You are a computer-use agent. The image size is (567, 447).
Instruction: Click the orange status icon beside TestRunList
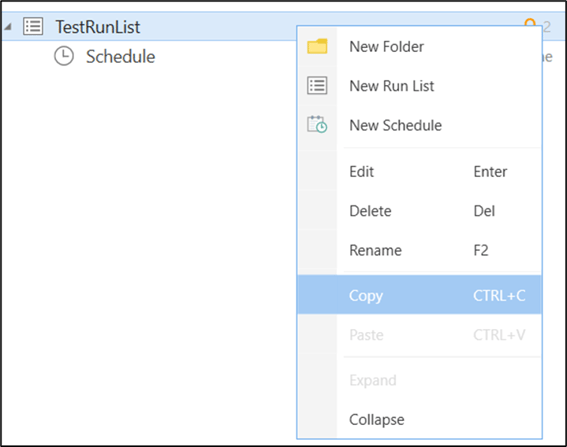coord(530,22)
